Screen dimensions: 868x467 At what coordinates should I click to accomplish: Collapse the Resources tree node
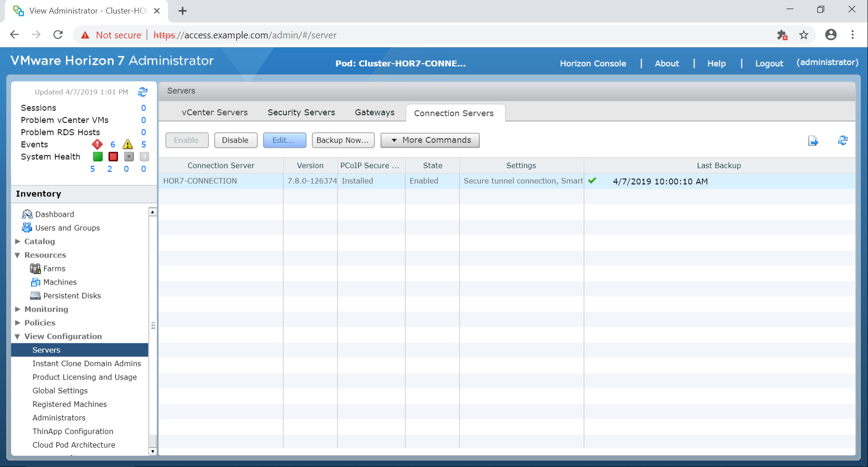pyautogui.click(x=18, y=255)
